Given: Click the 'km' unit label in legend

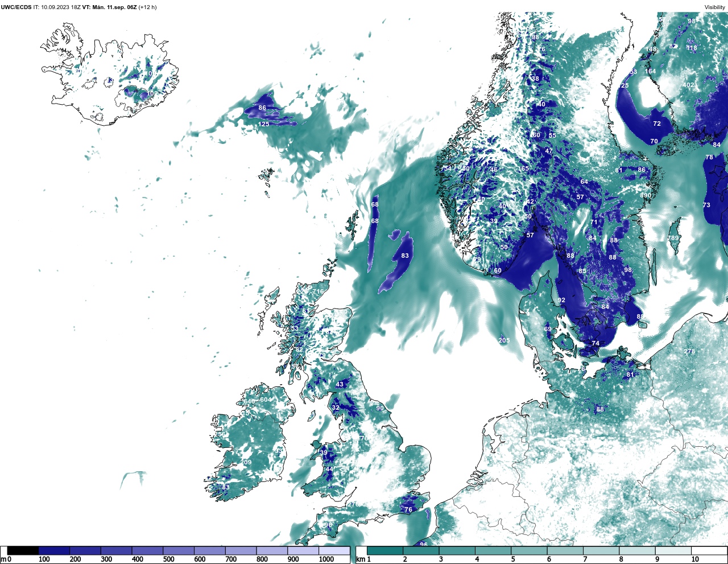Looking at the screenshot, I should tap(359, 559).
